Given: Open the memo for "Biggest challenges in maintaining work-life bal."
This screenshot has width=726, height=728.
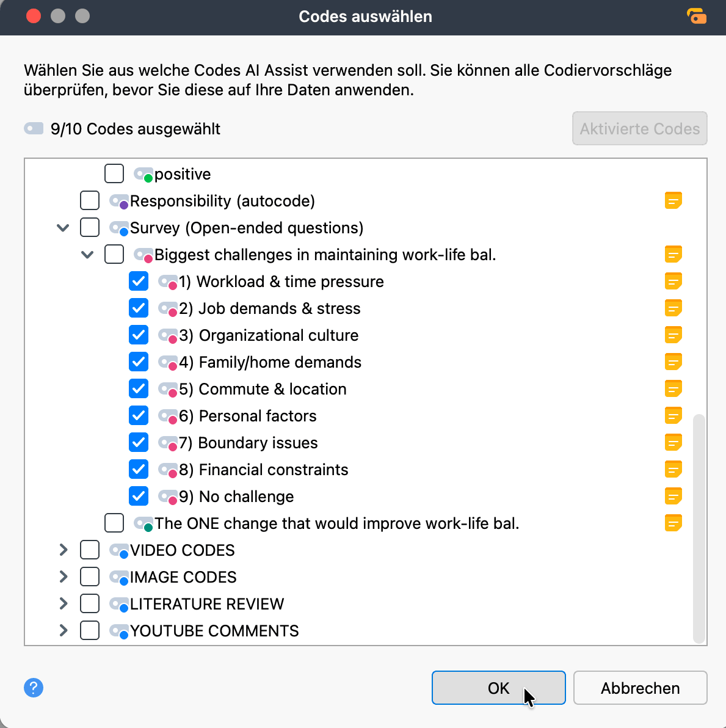Looking at the screenshot, I should (x=673, y=255).
